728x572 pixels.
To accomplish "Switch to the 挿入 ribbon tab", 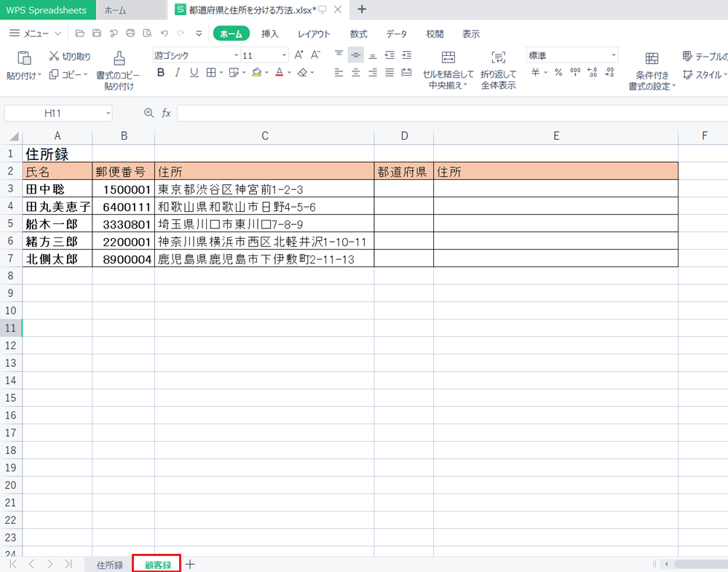I will pyautogui.click(x=270, y=33).
